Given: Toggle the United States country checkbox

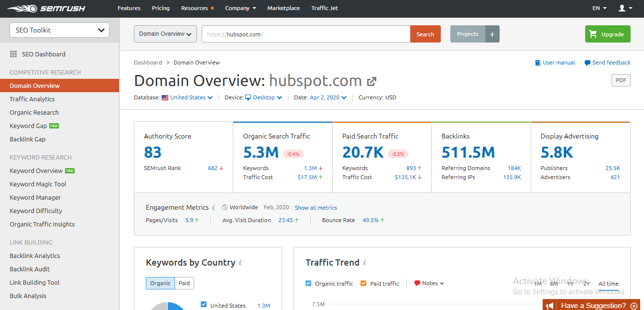Looking at the screenshot, I should (x=204, y=304).
